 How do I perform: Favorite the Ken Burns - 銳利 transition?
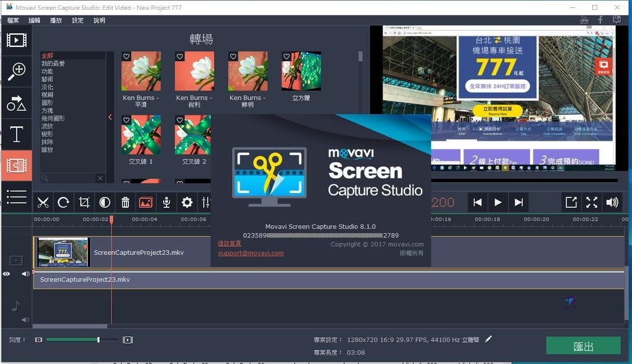point(180,56)
